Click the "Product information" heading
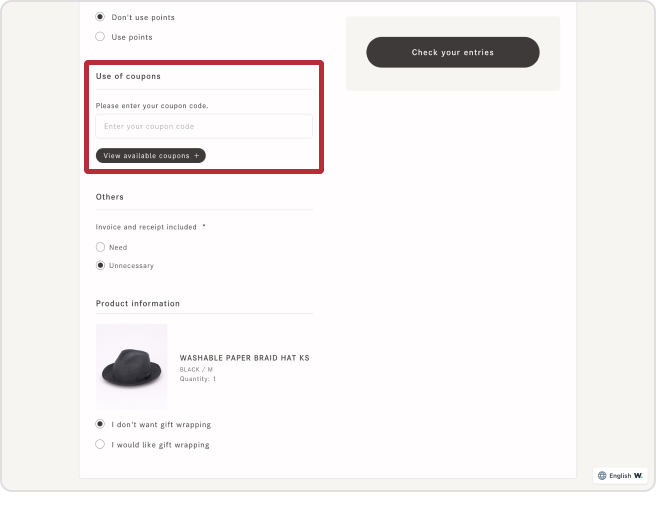Image resolution: width=656 pixels, height=508 pixels. (138, 303)
